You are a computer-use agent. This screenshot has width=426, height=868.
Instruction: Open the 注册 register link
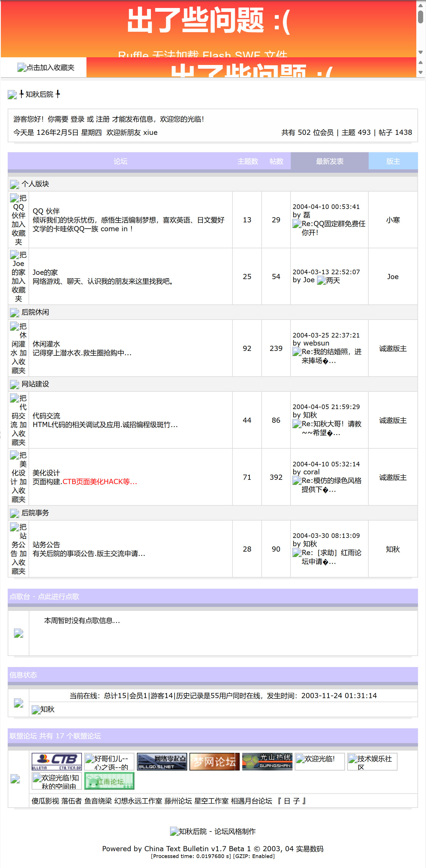point(102,119)
